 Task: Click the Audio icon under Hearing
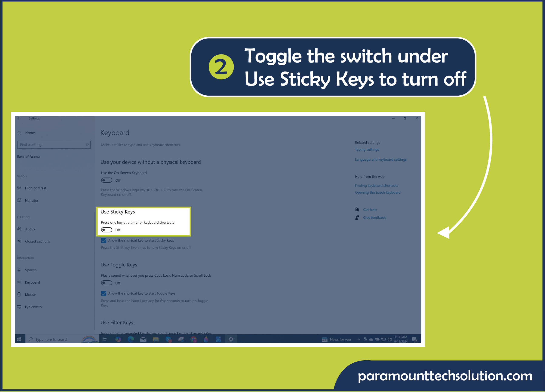[x=24, y=229]
